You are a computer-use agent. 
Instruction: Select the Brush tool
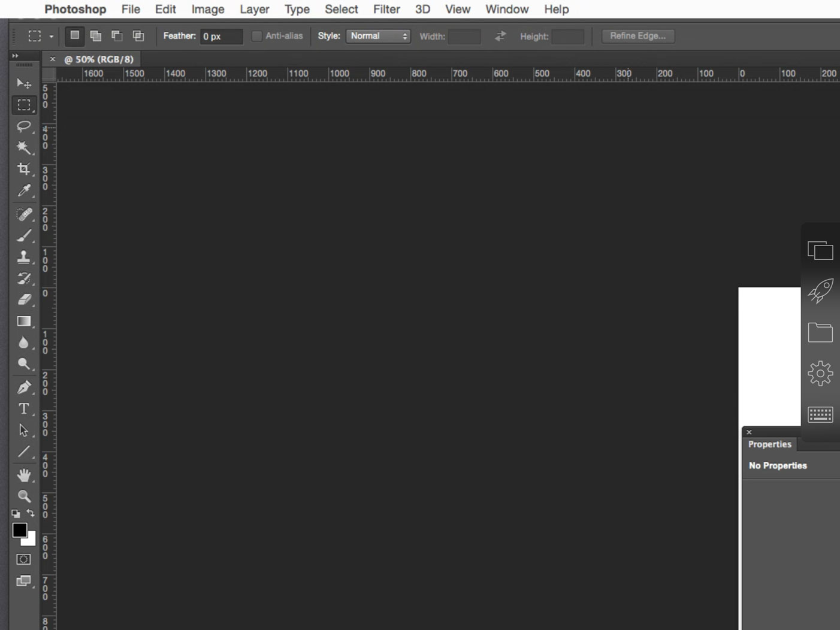click(x=24, y=235)
